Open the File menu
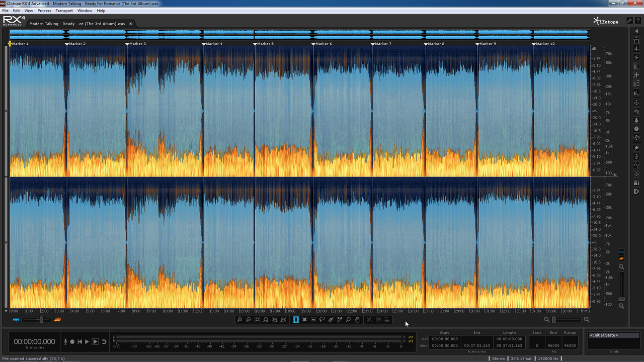This screenshot has width=644, height=362. click(x=5, y=11)
